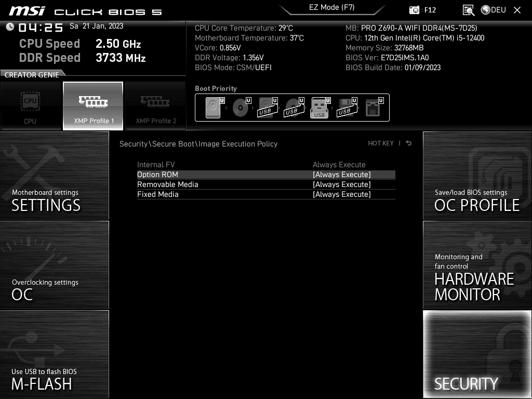Viewport: 532px width, 399px height.
Task: Change language via DEU globe icon
Action: click(x=494, y=10)
